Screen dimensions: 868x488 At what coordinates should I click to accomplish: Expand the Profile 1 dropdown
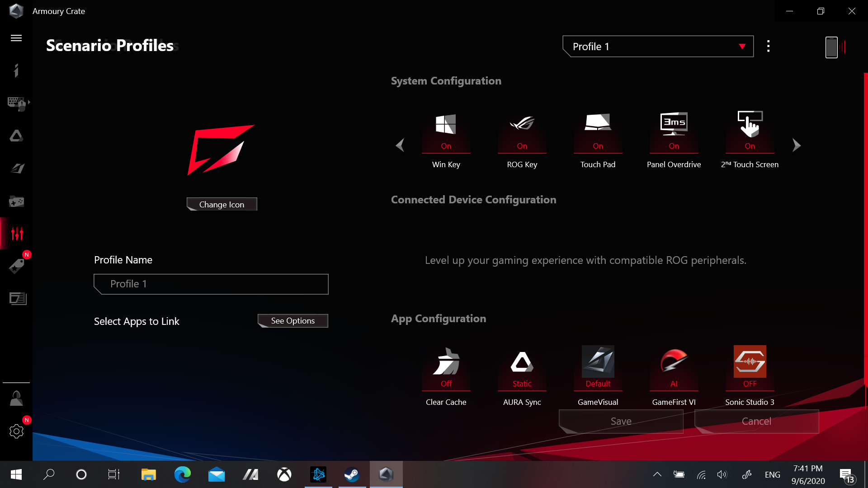tap(658, 47)
